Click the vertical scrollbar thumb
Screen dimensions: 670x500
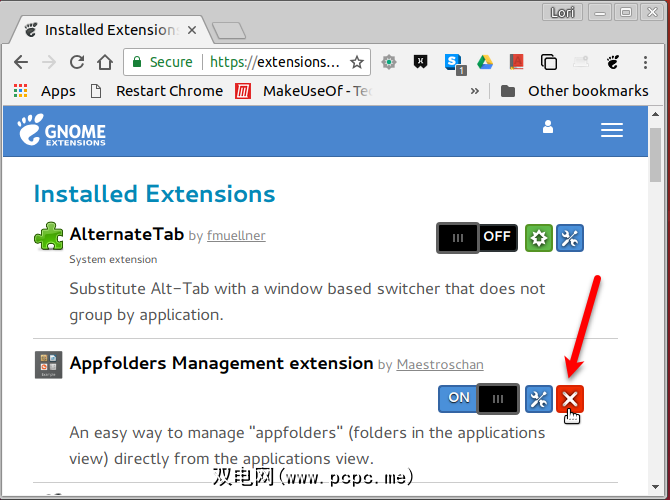click(655, 155)
